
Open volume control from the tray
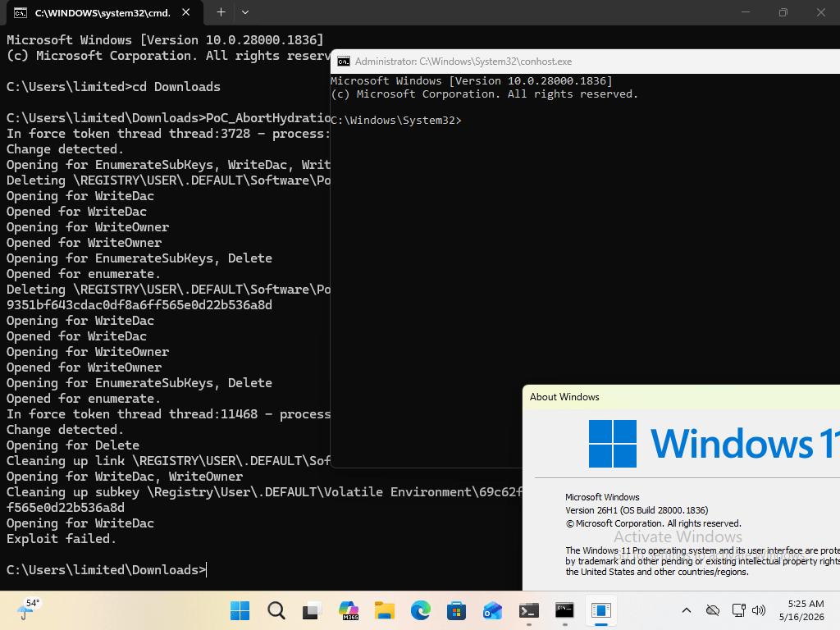click(759, 610)
